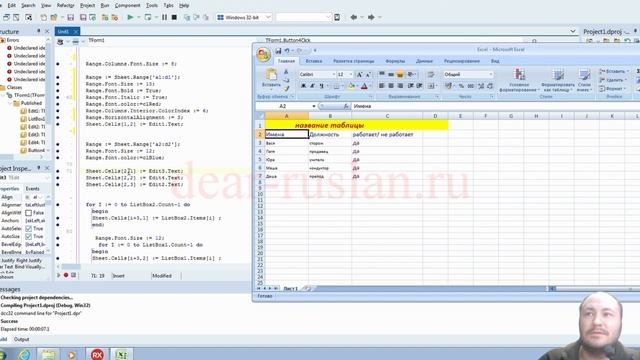Align text left in Excel ribbon

tap(382, 86)
